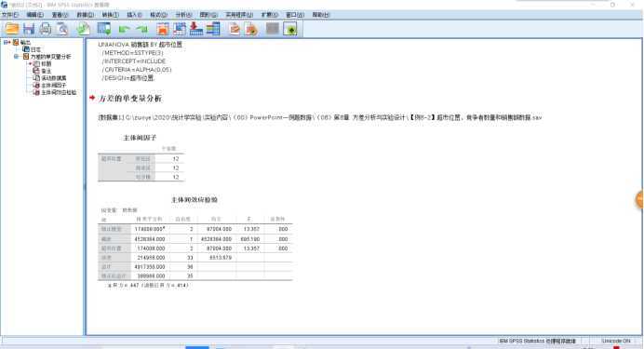Click the R-squared footnote under table
644x349 pixels.
click(x=148, y=285)
